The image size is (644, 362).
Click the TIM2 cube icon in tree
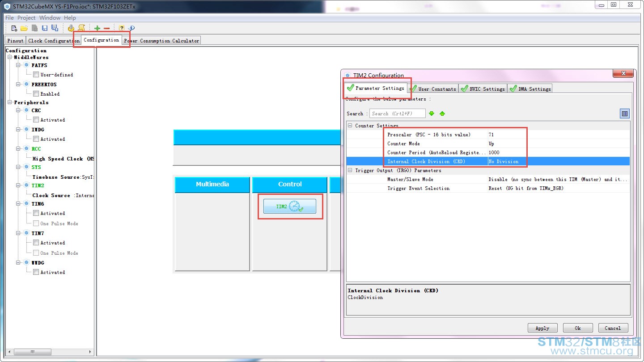pyautogui.click(x=26, y=185)
